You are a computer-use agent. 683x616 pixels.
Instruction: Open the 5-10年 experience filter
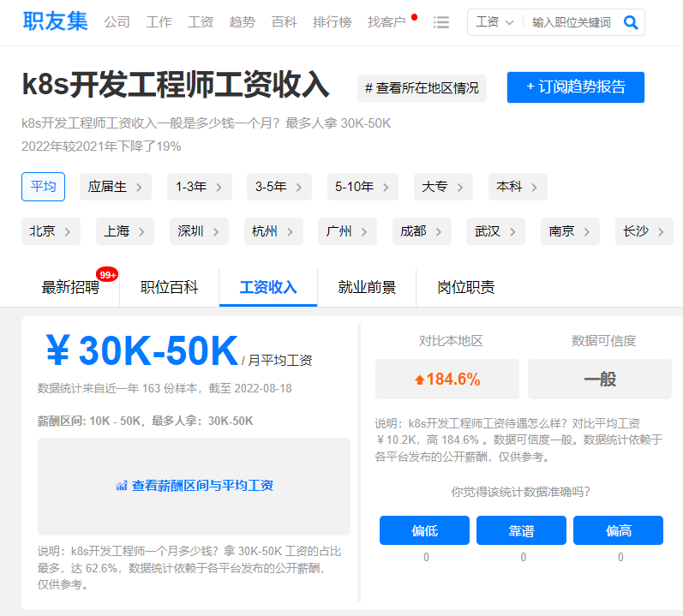coord(362,187)
